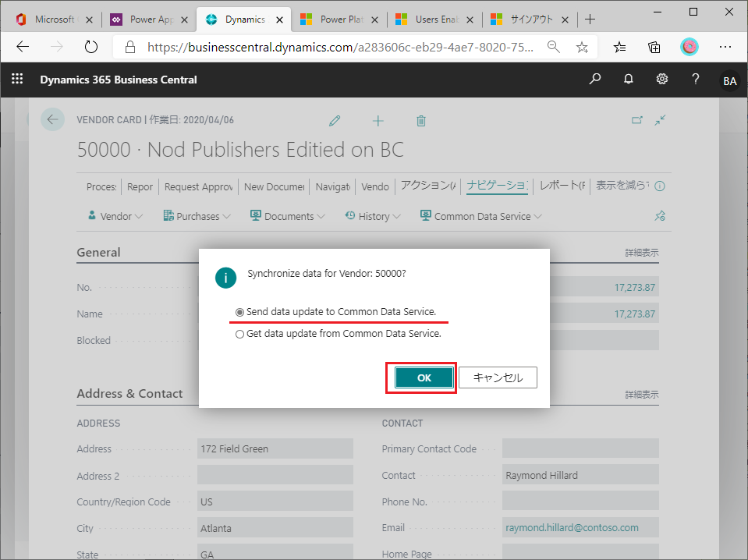This screenshot has height=560, width=748.
Task: Click the Contact field Raymond Hillard
Action: coord(580,476)
